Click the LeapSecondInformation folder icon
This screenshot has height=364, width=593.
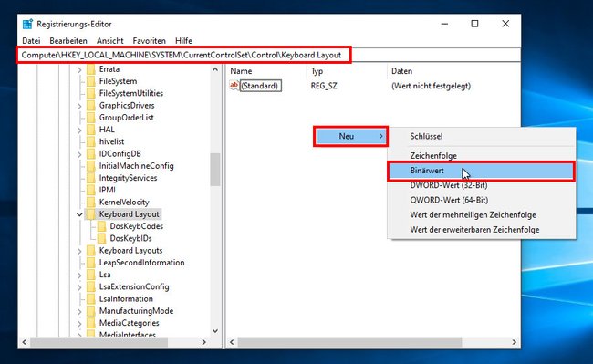tap(90, 263)
